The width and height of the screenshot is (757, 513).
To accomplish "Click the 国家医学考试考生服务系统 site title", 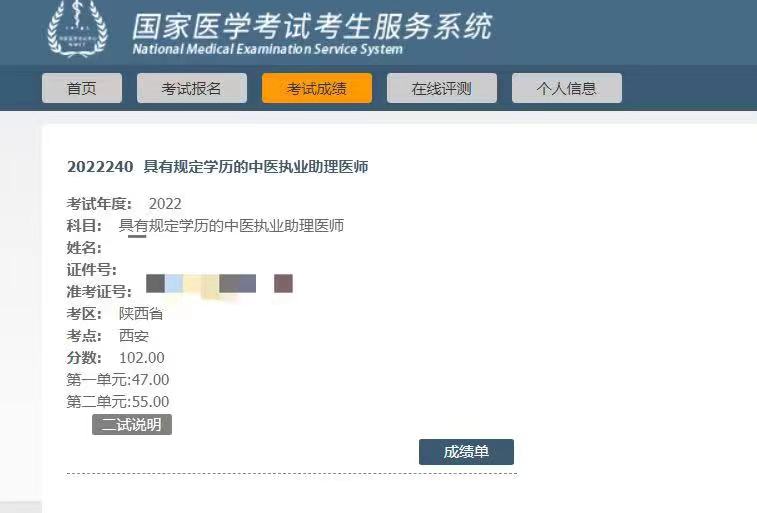I will tap(312, 26).
